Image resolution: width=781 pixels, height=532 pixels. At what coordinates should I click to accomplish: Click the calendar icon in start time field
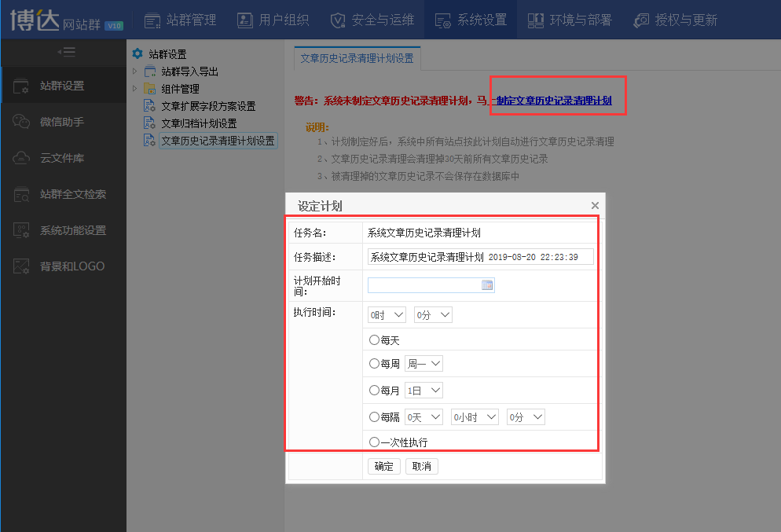486,285
